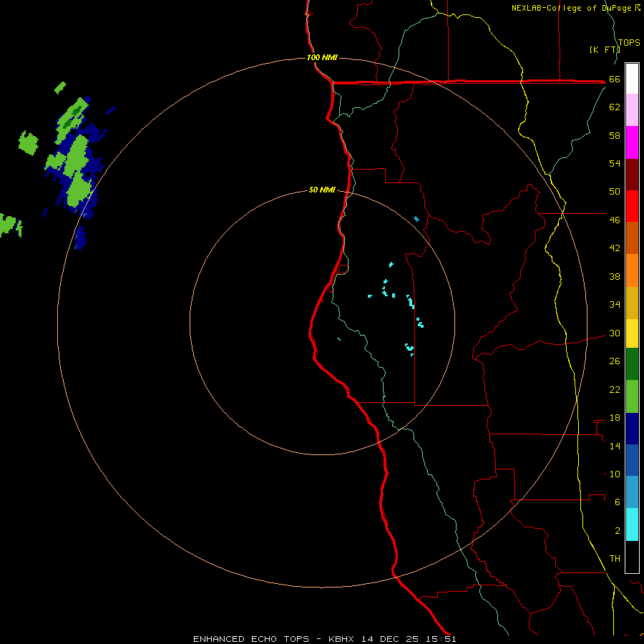Click the 14 legend value
Viewport: 644px width, 644px height.
tap(615, 446)
